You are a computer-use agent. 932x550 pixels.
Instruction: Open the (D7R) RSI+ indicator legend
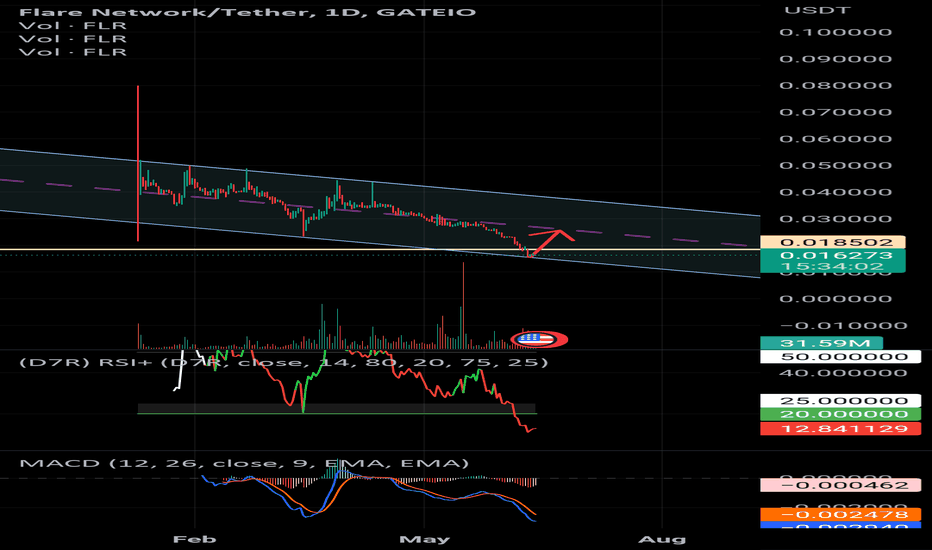pos(284,362)
